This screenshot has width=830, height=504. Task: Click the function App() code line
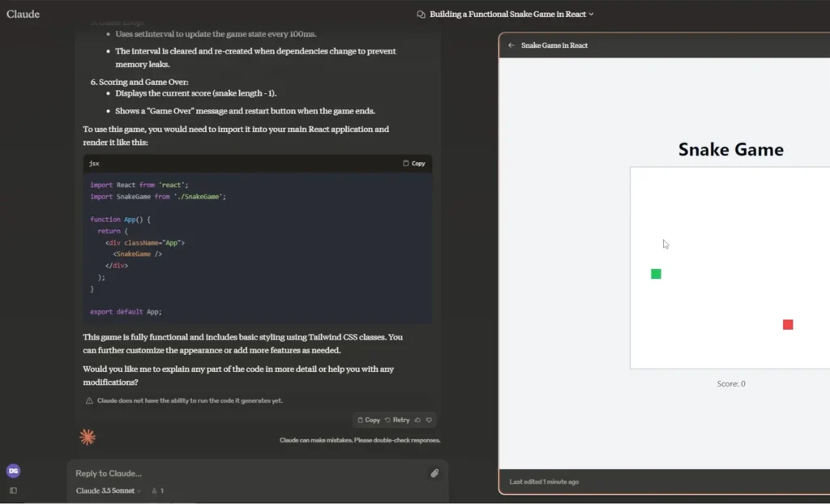point(120,219)
